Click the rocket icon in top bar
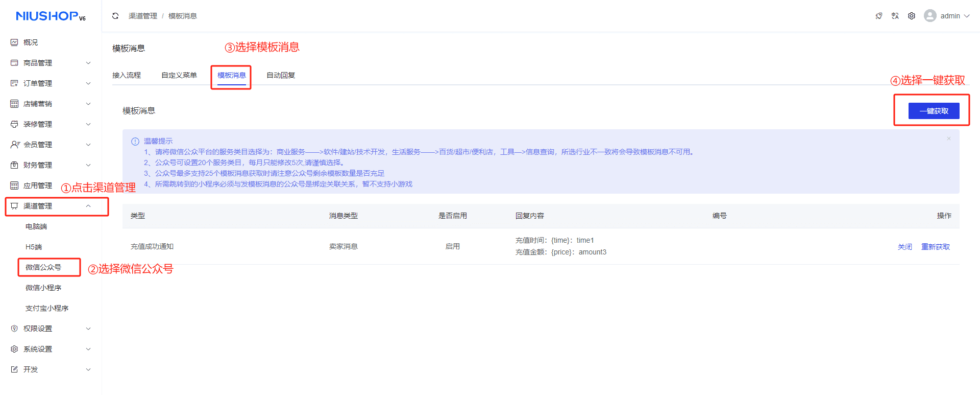The width and height of the screenshot is (980, 395). (x=879, y=16)
